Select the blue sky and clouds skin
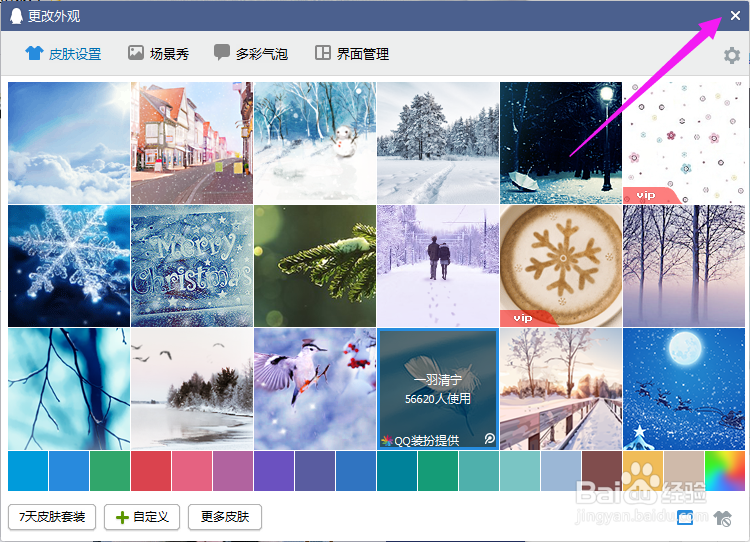This screenshot has width=750, height=542. [69, 143]
